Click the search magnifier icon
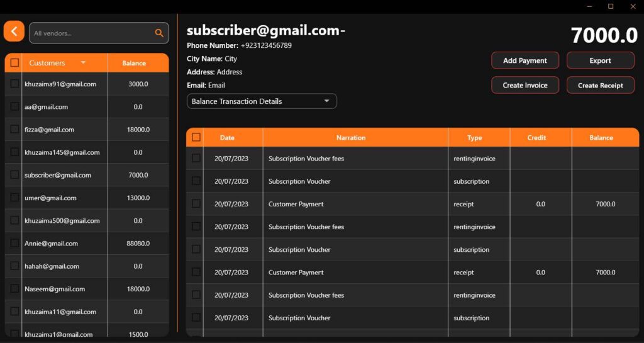Viewport: 644px width, 343px height. 159,33
